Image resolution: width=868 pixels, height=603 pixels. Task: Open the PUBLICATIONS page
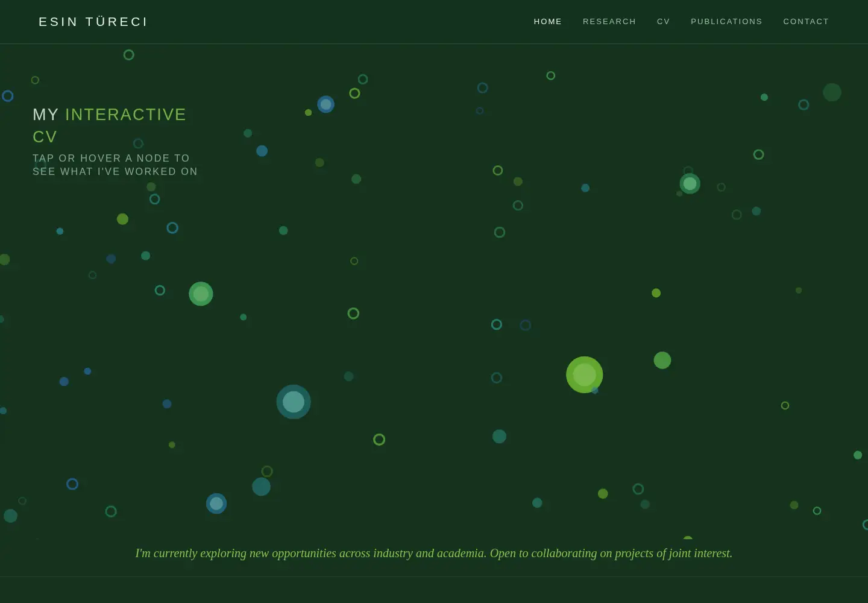point(726,22)
